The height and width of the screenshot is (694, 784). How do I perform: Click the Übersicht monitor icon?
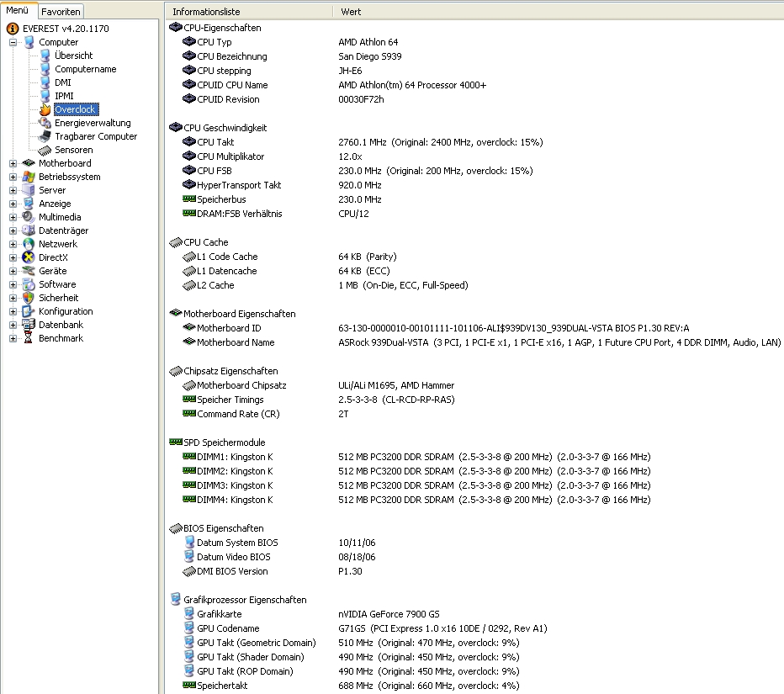45,56
